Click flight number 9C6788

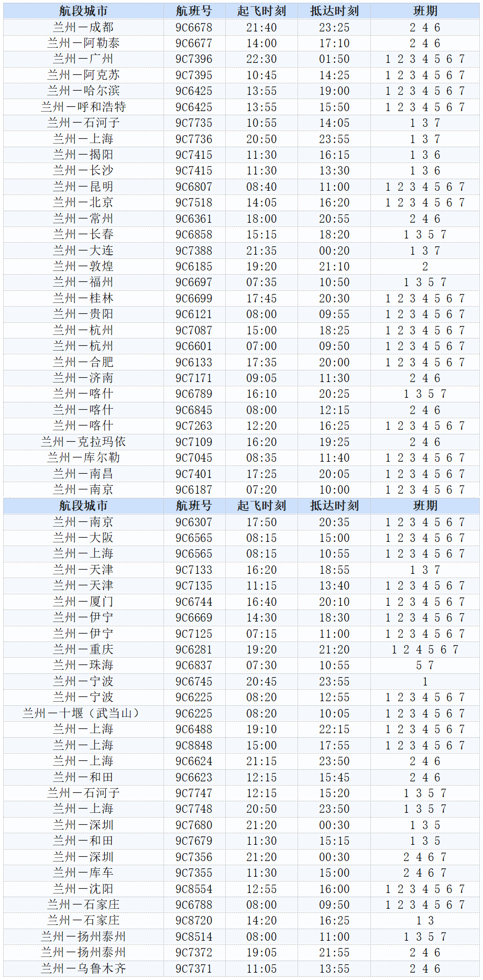[194, 905]
